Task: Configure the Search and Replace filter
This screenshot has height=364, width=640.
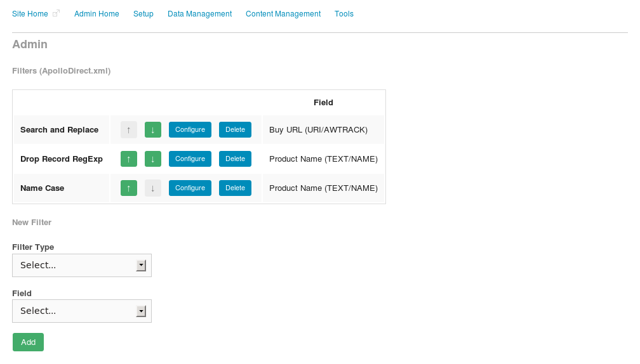Action: (190, 129)
